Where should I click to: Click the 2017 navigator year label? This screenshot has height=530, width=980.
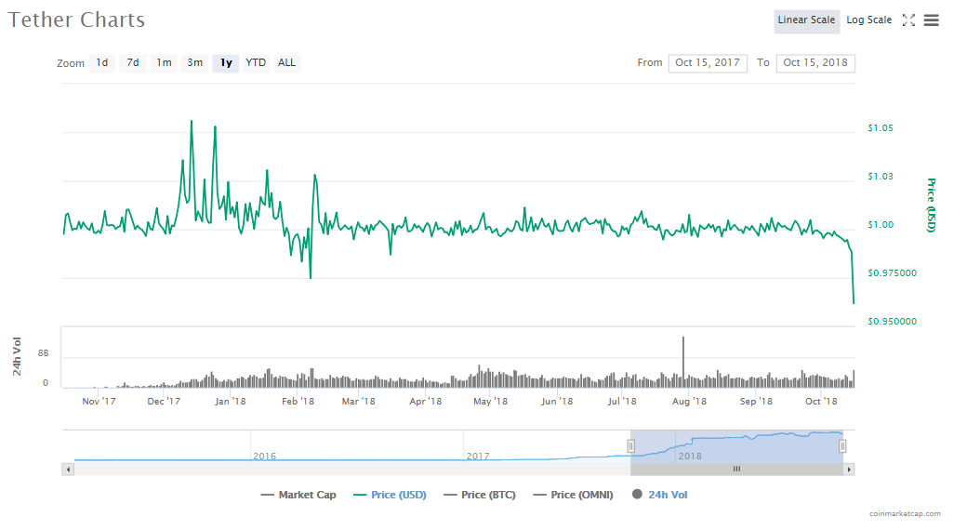click(478, 457)
